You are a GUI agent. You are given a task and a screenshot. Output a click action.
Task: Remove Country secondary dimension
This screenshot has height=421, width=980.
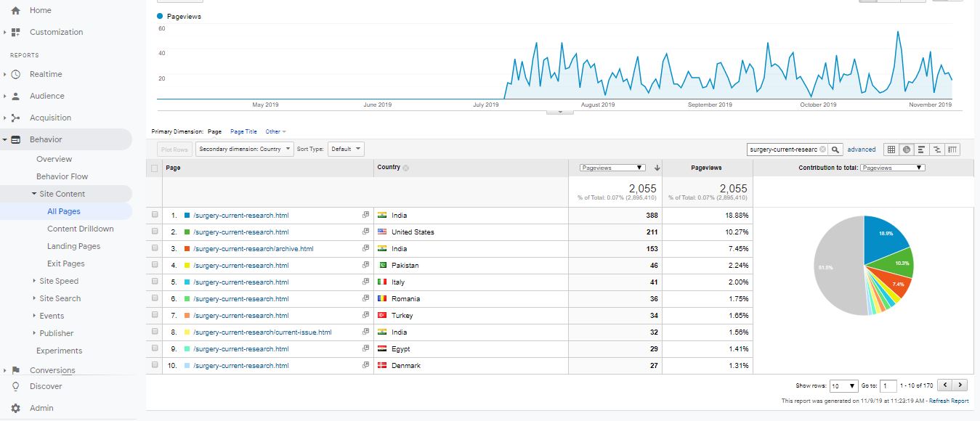tap(405, 168)
